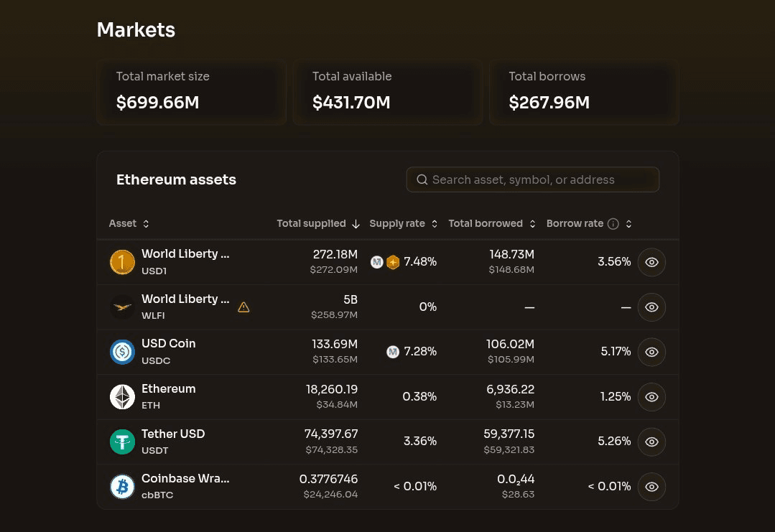Click the 148.73M total borrowed value
The image size is (775, 532).
(511, 254)
